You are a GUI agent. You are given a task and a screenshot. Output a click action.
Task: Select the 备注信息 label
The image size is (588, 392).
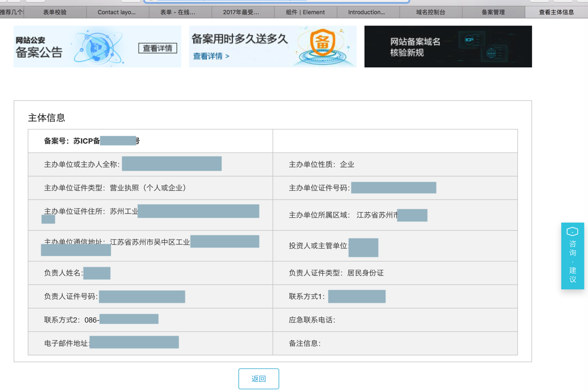(x=304, y=343)
